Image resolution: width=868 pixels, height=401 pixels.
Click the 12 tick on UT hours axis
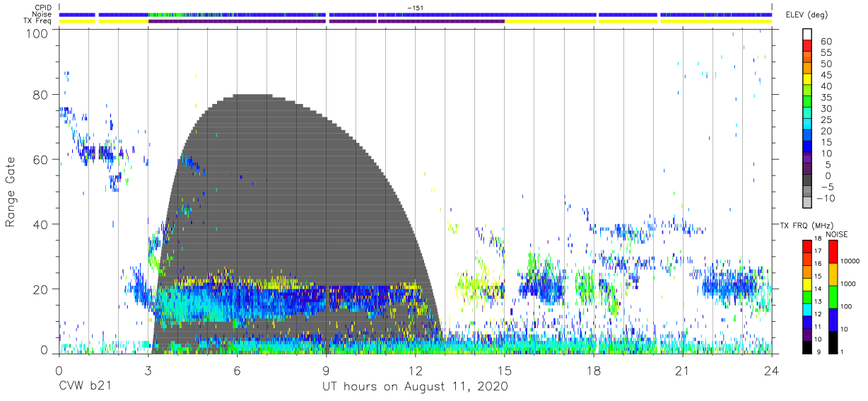[x=416, y=371]
